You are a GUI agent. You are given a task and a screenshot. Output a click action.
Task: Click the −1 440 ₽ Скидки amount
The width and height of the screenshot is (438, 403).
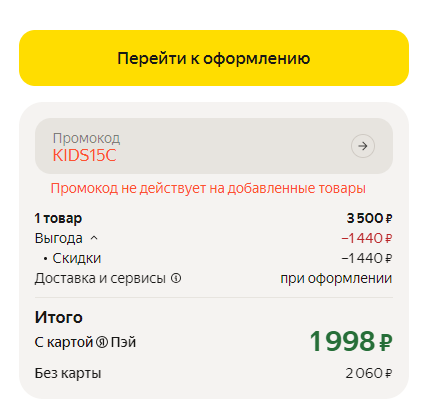pos(367,258)
